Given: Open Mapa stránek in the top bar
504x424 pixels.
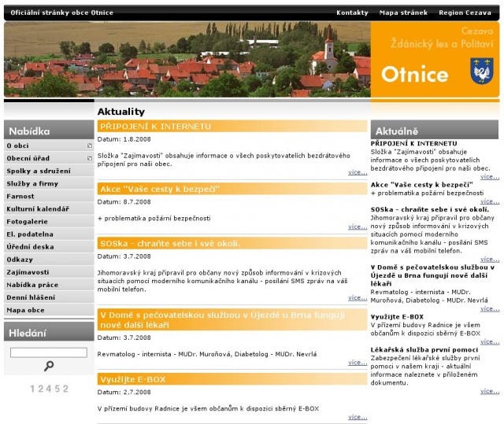Looking at the screenshot, I should (403, 13).
